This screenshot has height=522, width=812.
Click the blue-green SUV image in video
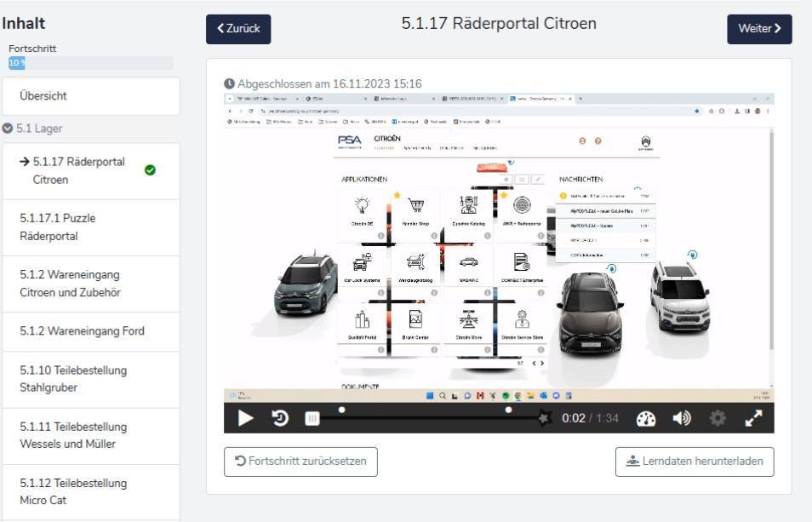305,284
